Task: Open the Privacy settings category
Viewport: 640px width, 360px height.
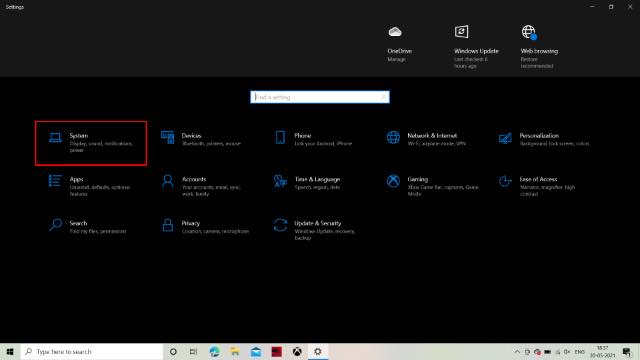Action: click(x=205, y=227)
